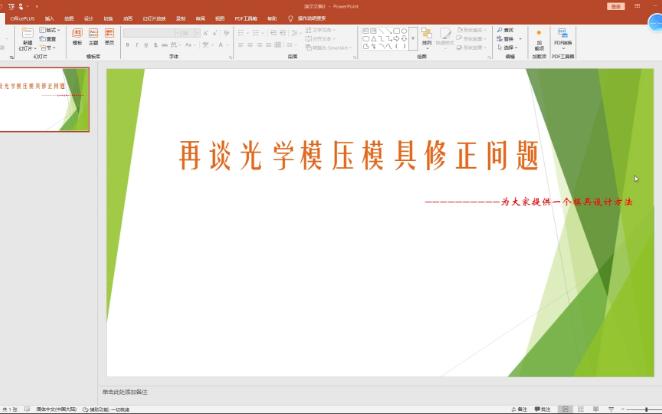Open the Shape Effects dropdown
The image size is (662, 414).
471,48
